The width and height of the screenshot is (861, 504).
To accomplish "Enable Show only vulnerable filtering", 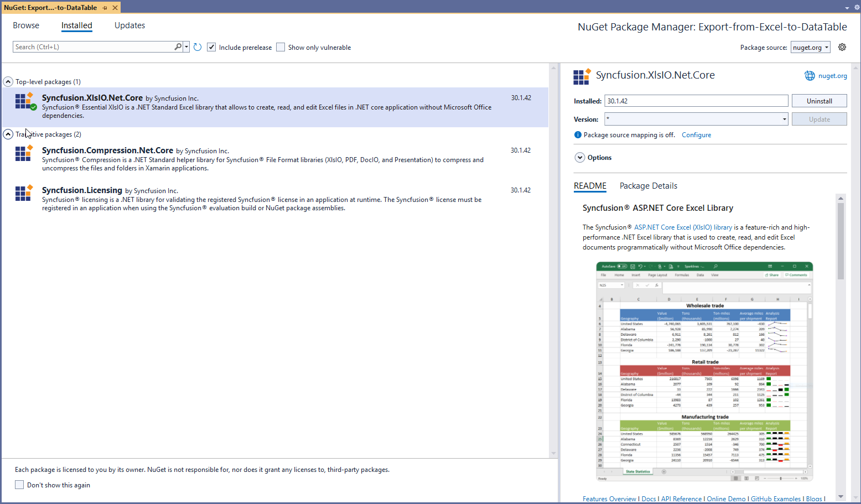I will [x=281, y=47].
